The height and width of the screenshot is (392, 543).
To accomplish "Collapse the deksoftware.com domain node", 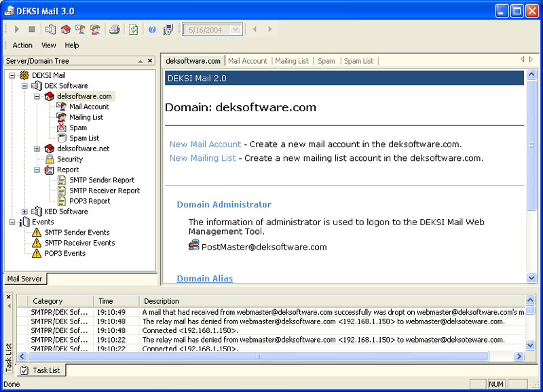I will [x=37, y=96].
